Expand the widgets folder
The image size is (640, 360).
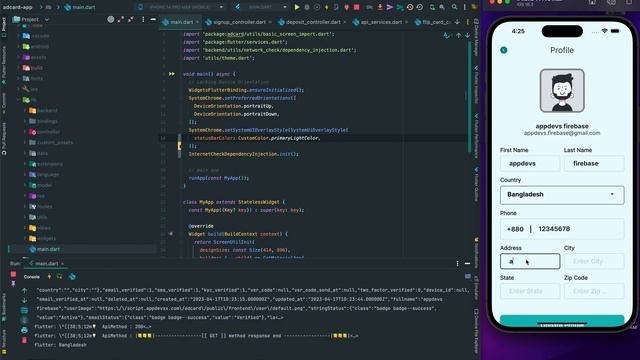(x=25, y=238)
